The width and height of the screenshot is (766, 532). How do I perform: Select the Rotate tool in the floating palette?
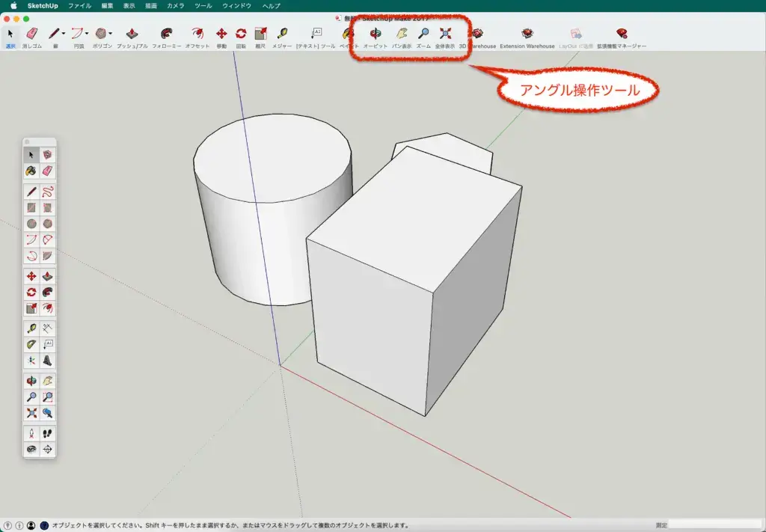pos(31,293)
